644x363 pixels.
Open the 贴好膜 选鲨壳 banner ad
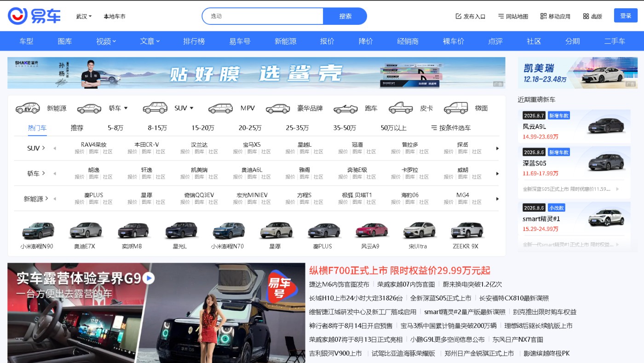coord(256,73)
